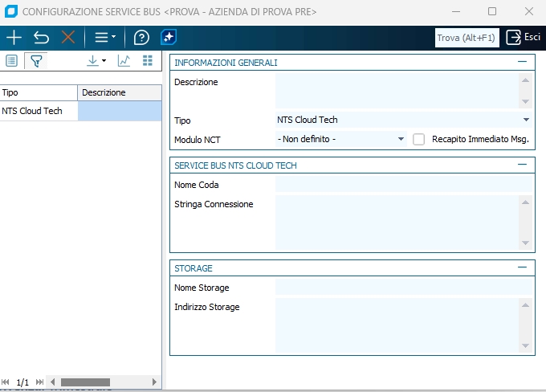This screenshot has height=392, width=546.
Task: Open the chart view icon
Action: (124, 61)
